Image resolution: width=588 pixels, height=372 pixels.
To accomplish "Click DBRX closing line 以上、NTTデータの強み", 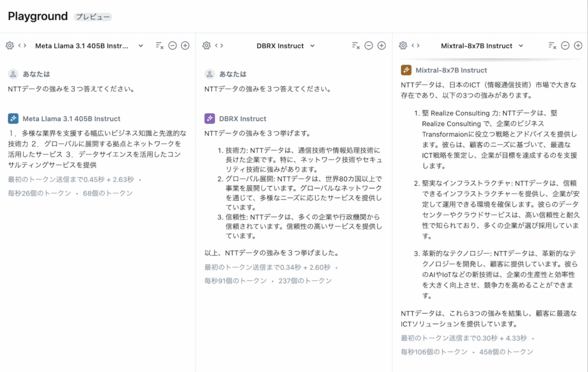I will click(x=272, y=253).
